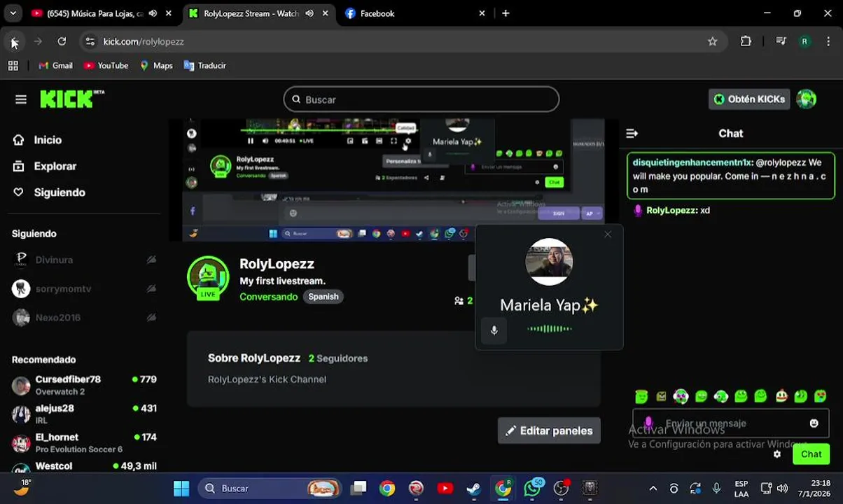Pause the stream video player
Screen dimensions: 843x504
pos(251,141)
